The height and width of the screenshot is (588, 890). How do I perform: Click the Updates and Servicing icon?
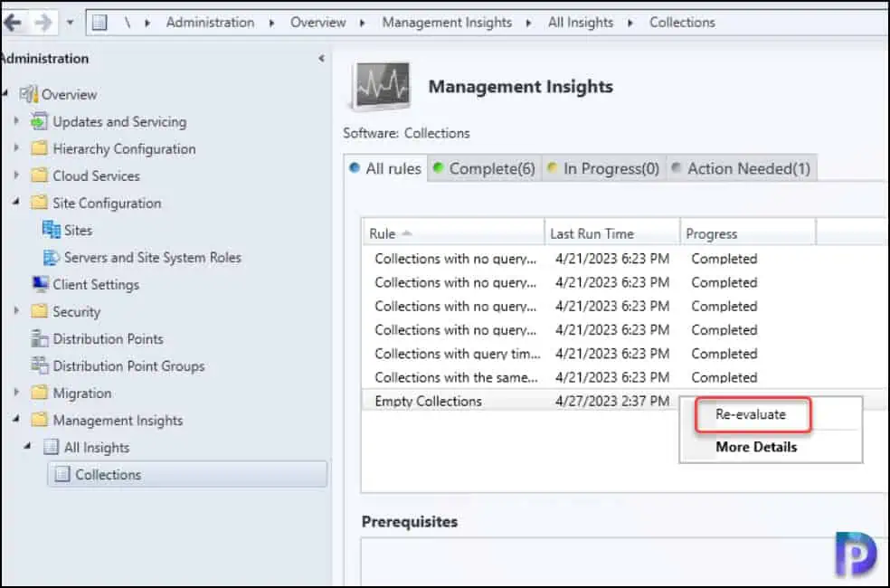39,121
